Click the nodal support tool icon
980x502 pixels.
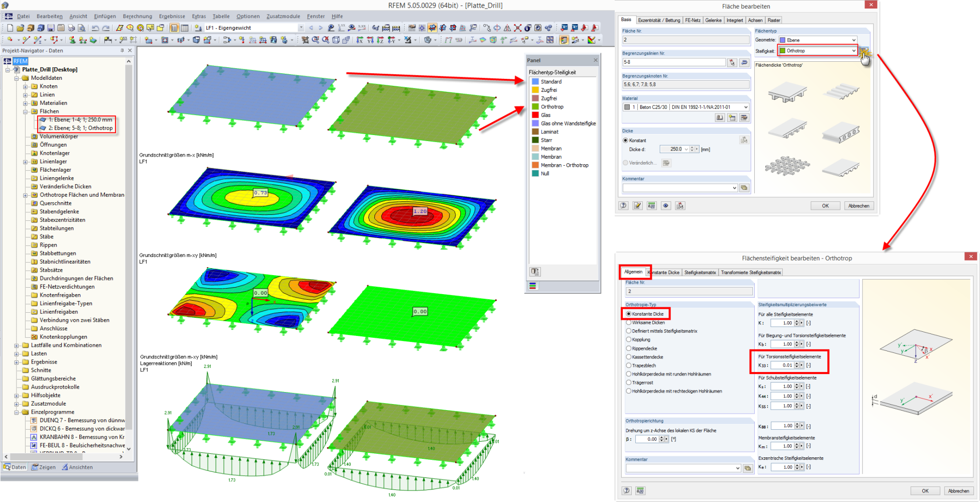tap(72, 40)
